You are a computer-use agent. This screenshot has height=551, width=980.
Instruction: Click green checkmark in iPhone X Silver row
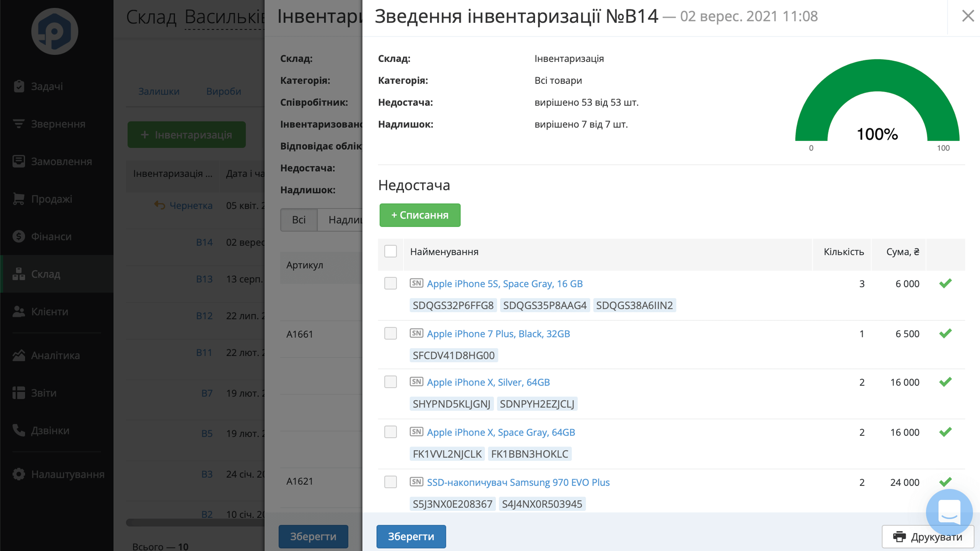[x=945, y=382]
